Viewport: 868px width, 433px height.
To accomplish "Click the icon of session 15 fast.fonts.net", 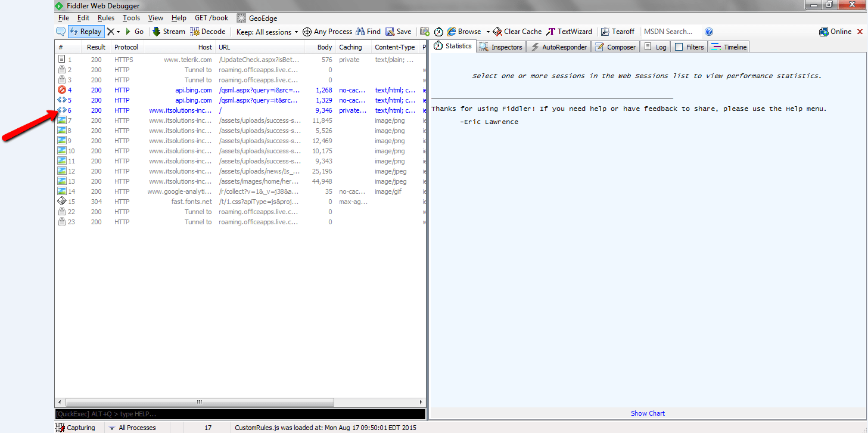I will [x=61, y=202].
